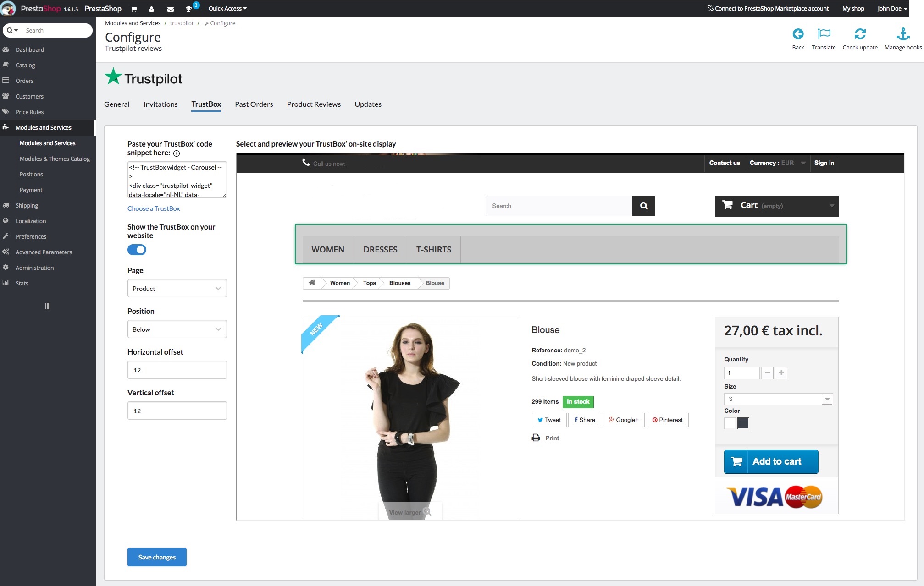
Task: Select the white color swatch
Action: 730,423
